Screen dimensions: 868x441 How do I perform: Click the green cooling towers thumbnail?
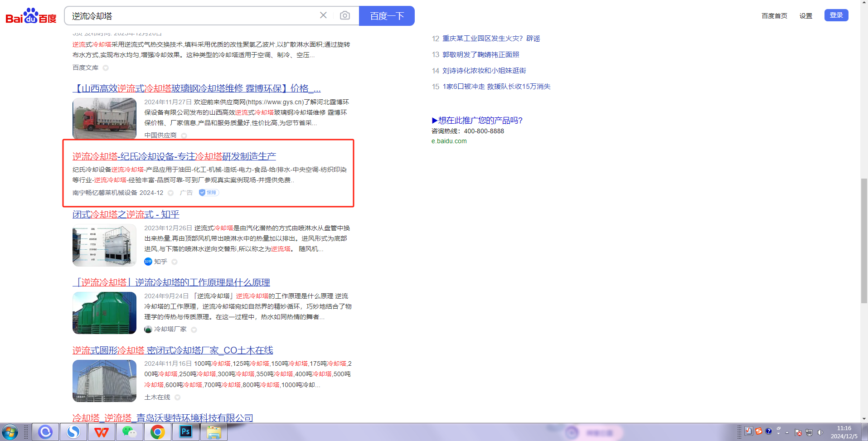click(104, 313)
